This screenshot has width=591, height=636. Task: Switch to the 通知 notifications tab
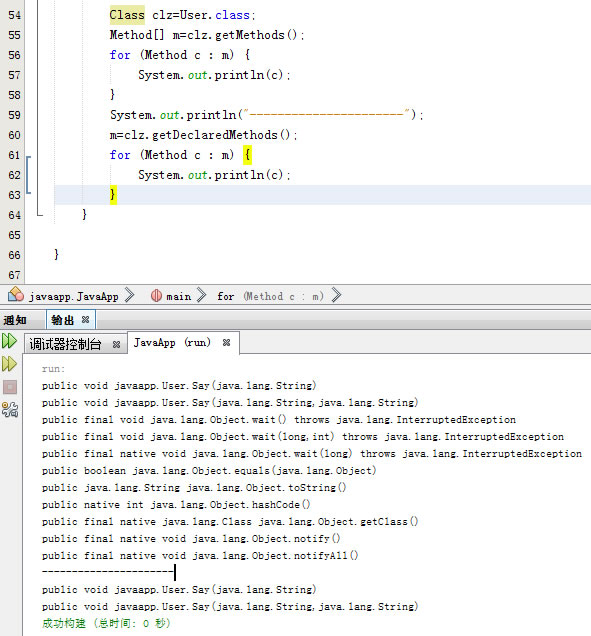pos(15,320)
